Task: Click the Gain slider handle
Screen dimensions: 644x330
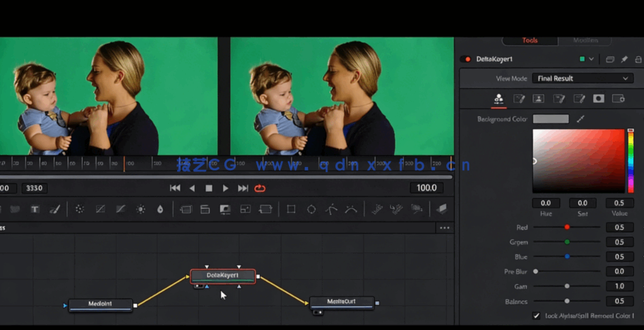Action: coord(567,286)
